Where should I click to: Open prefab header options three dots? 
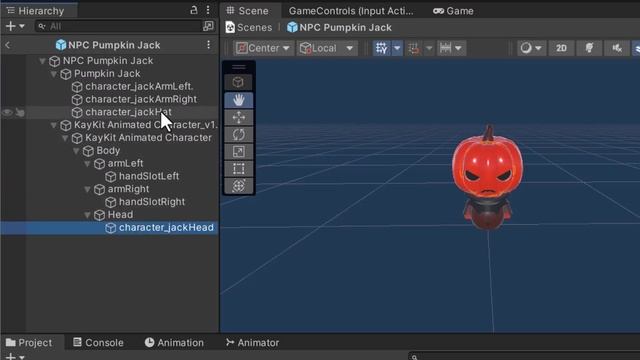tap(209, 44)
